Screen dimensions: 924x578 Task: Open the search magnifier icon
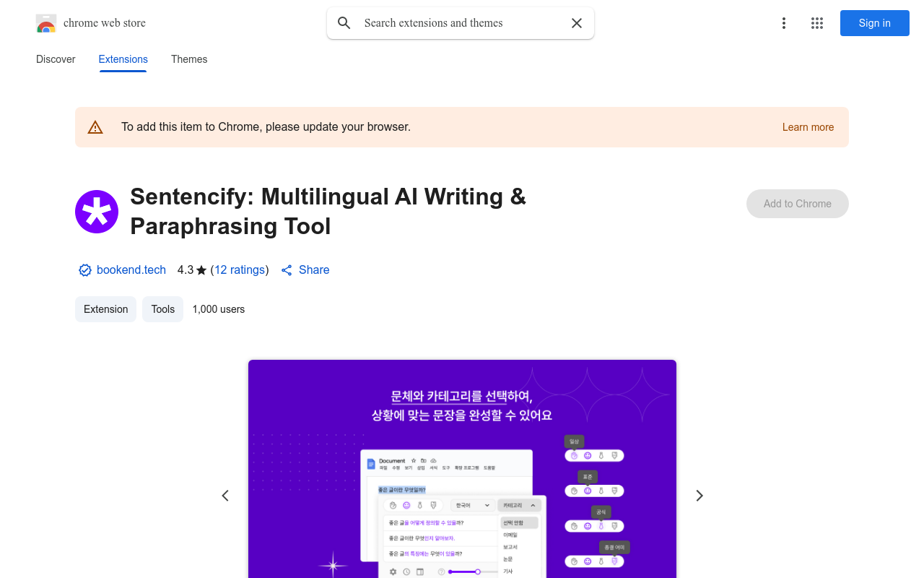(x=344, y=22)
